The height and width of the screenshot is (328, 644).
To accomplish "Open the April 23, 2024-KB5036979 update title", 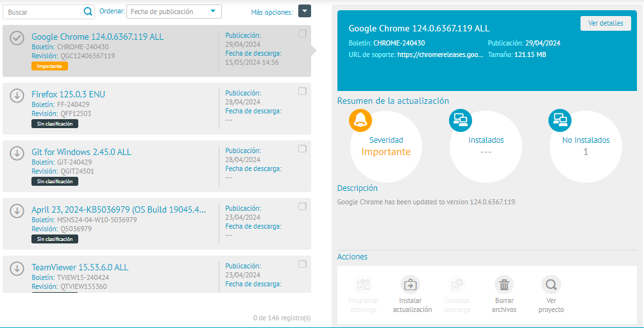I will (x=119, y=210).
